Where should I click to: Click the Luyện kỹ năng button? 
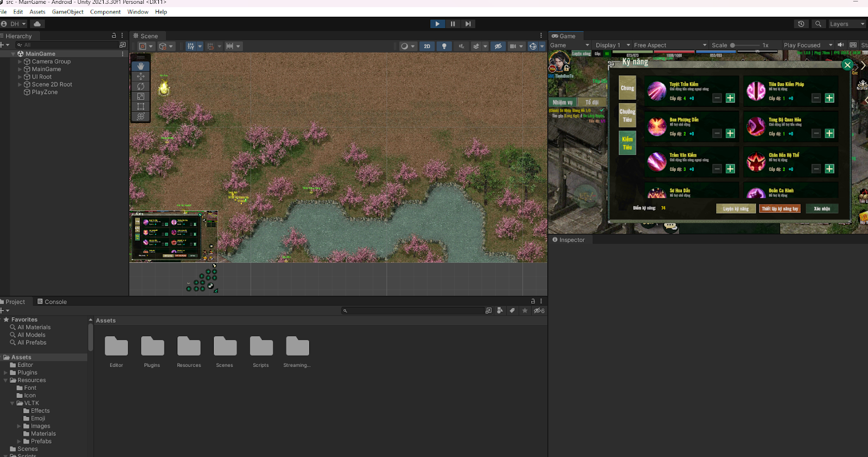click(x=736, y=209)
